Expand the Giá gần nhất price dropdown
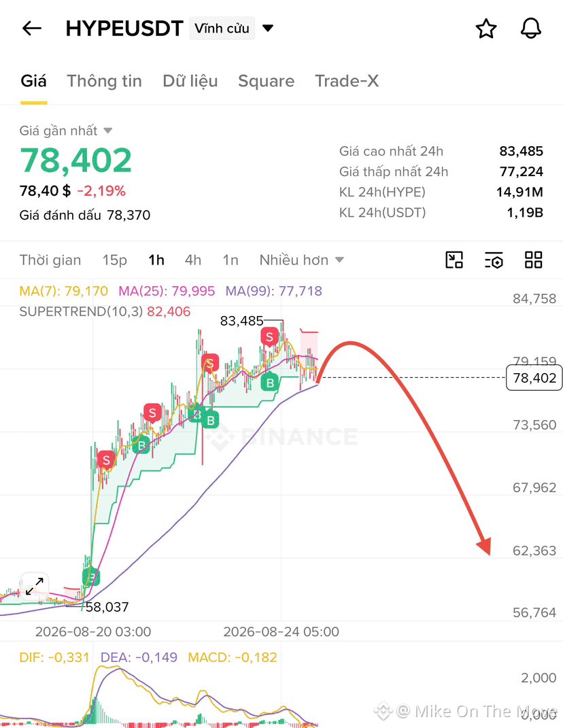563x728 pixels. pos(107,131)
